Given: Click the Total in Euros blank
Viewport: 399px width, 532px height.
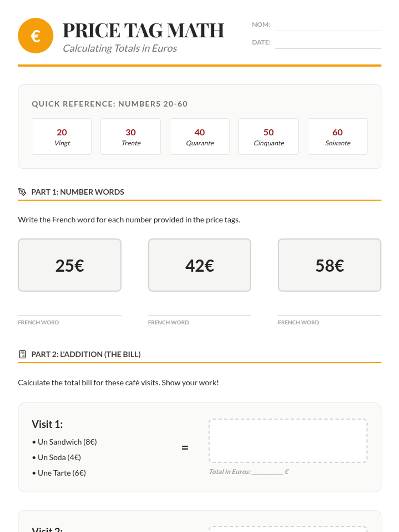Looking at the screenshot, I should pos(267,471).
